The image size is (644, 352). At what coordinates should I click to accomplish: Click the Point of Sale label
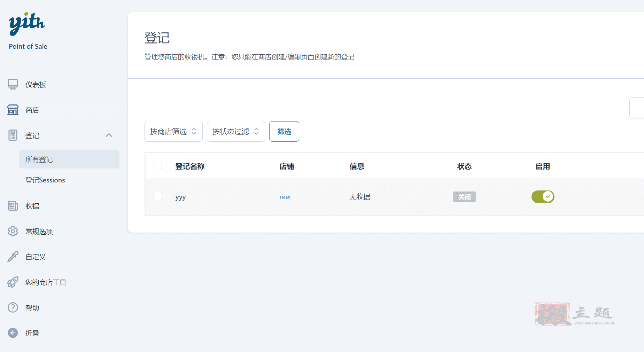pyautogui.click(x=28, y=46)
